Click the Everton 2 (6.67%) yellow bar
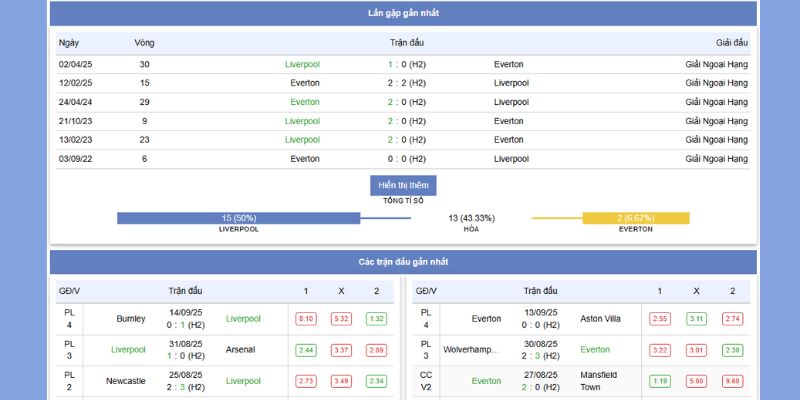 point(636,218)
